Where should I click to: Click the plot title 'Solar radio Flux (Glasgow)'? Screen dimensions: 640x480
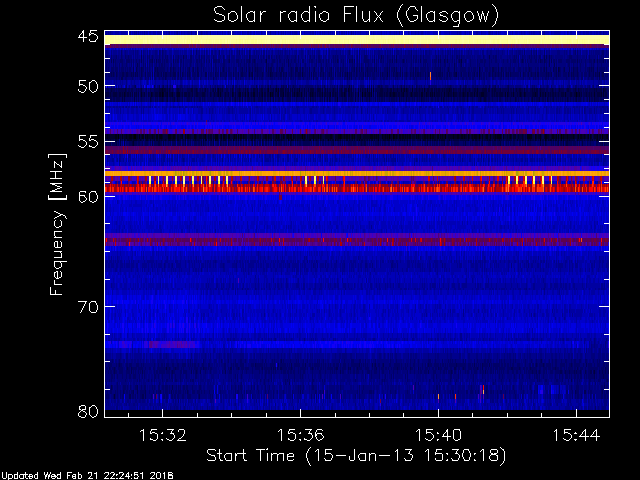[356, 16]
